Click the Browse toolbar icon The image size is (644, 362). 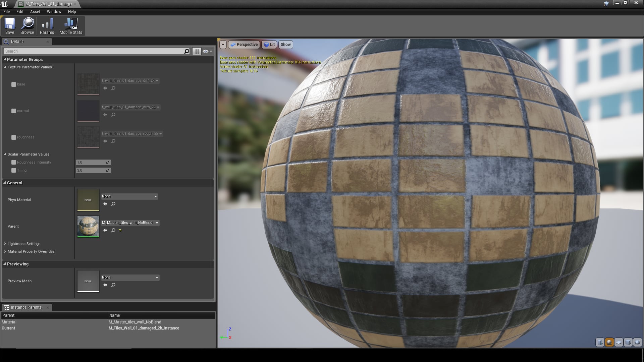(x=27, y=25)
